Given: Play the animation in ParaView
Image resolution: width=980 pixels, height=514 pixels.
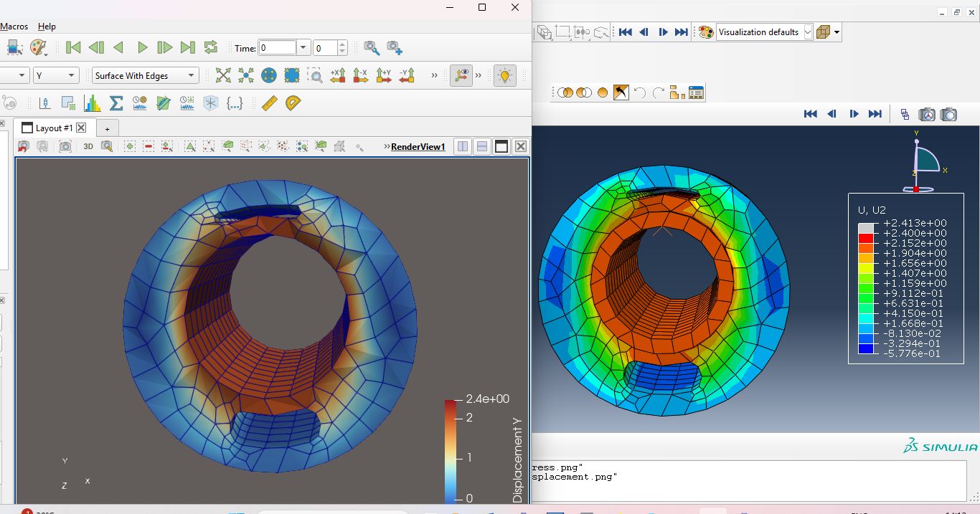Looking at the screenshot, I should point(142,48).
